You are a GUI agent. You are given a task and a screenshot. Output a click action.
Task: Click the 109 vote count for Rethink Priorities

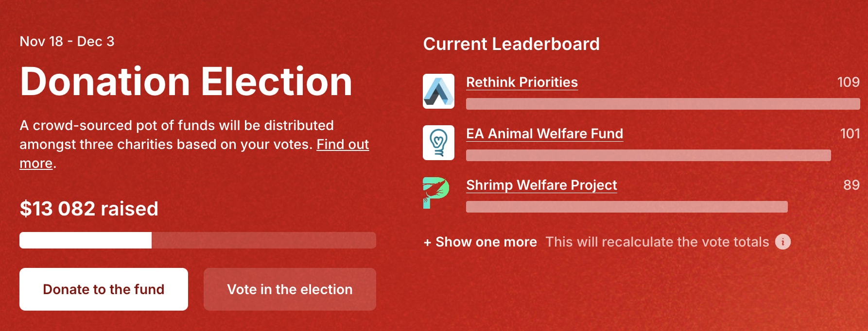click(x=849, y=82)
